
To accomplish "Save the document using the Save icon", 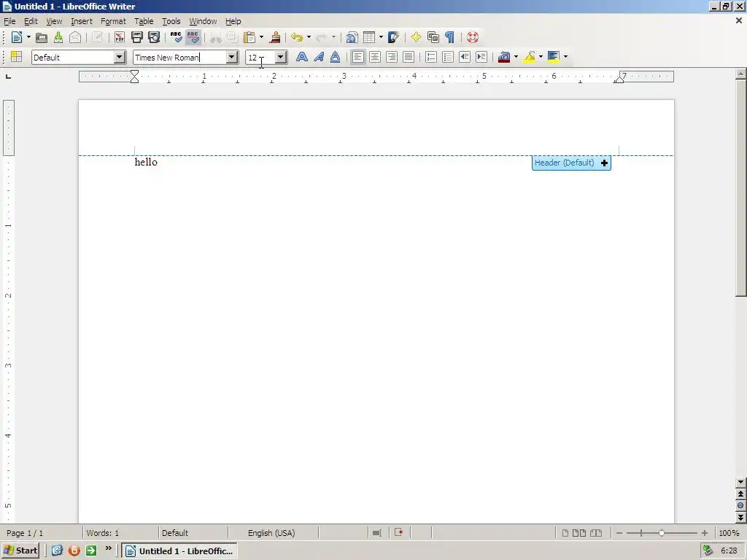I will [58, 37].
